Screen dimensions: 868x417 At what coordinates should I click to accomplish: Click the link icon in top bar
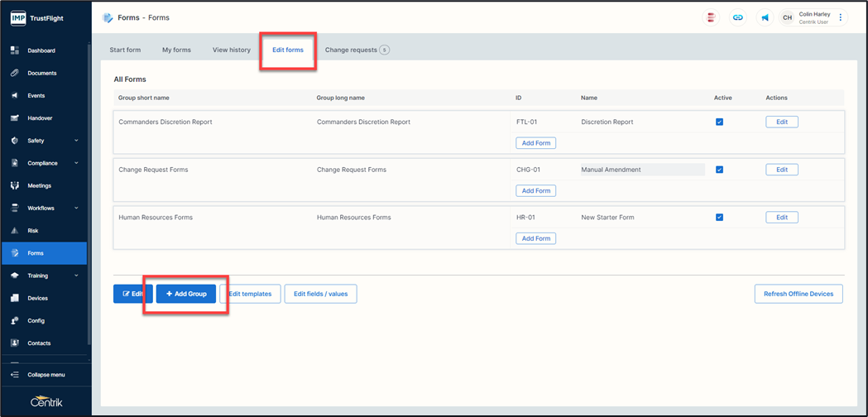click(x=737, y=17)
